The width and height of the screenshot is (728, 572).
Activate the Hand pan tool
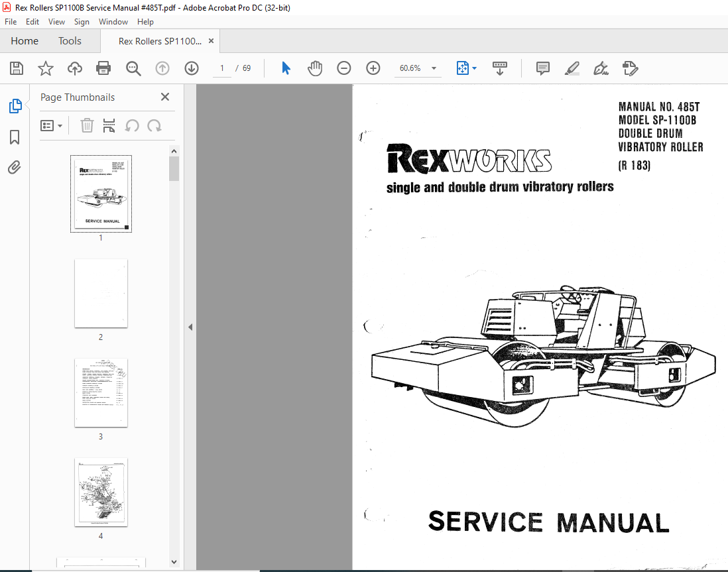coord(315,68)
